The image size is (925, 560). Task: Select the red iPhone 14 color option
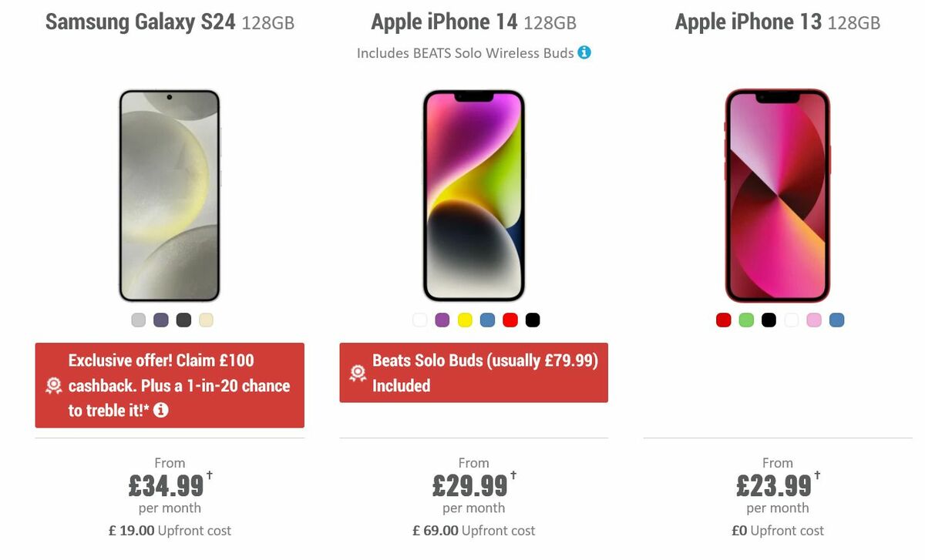pyautogui.click(x=510, y=320)
